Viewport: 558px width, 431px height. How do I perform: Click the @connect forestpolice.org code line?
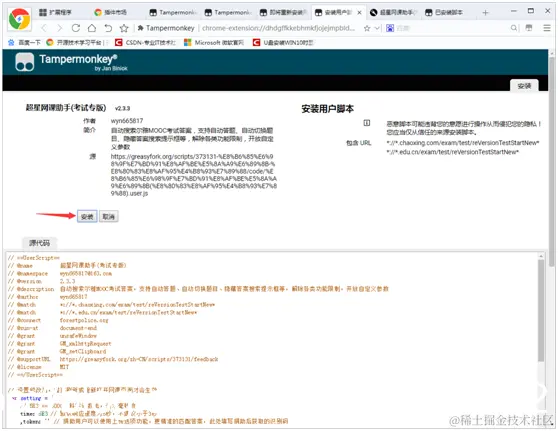click(x=58, y=320)
